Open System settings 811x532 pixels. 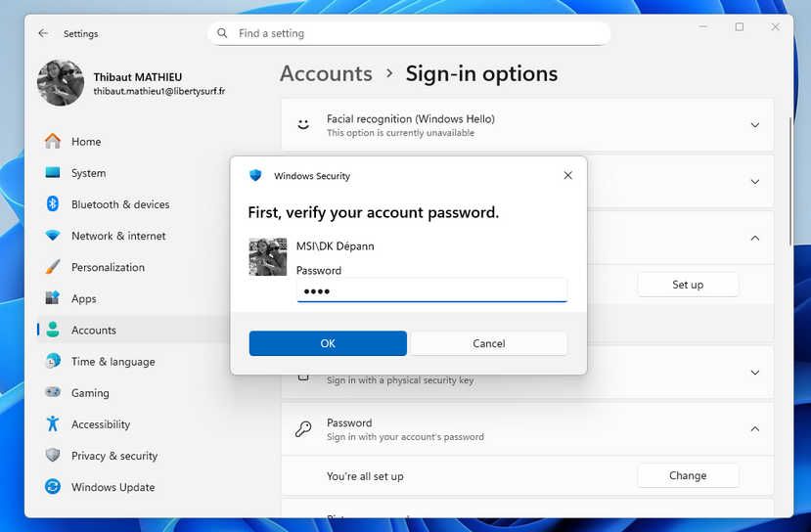coord(133,173)
